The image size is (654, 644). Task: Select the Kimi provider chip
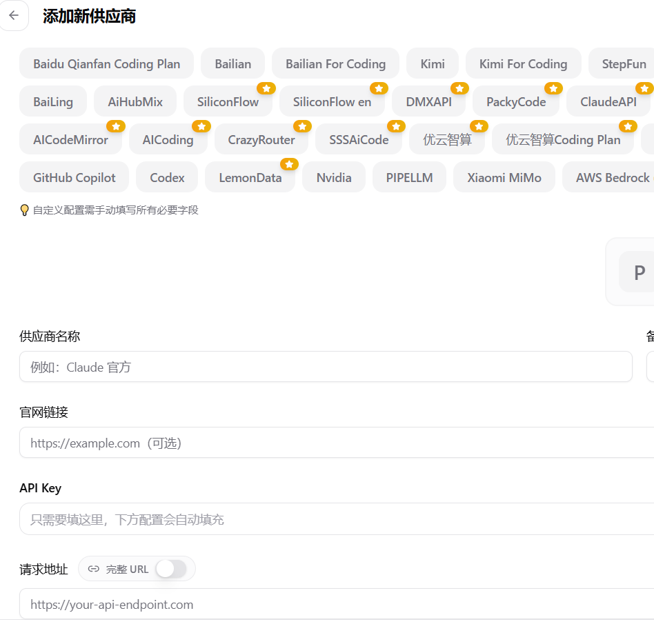[433, 63]
